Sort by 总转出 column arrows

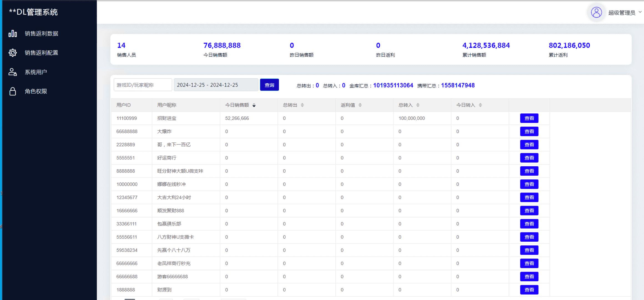coord(302,105)
